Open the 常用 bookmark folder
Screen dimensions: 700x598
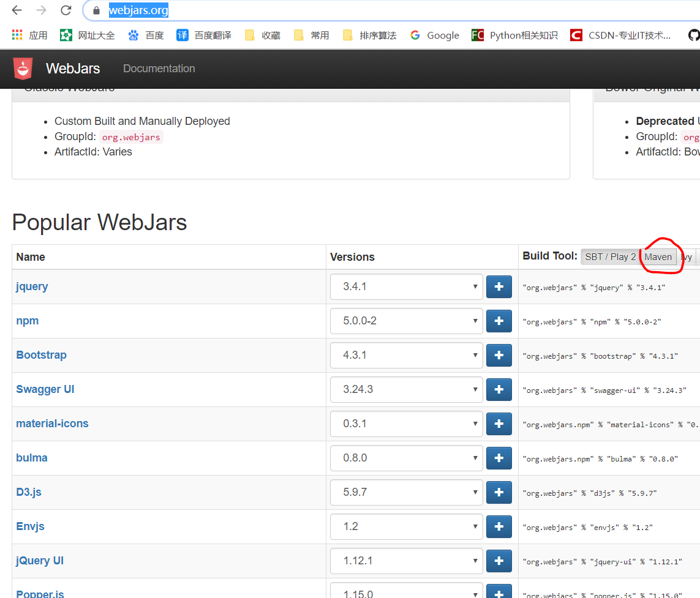click(312, 36)
